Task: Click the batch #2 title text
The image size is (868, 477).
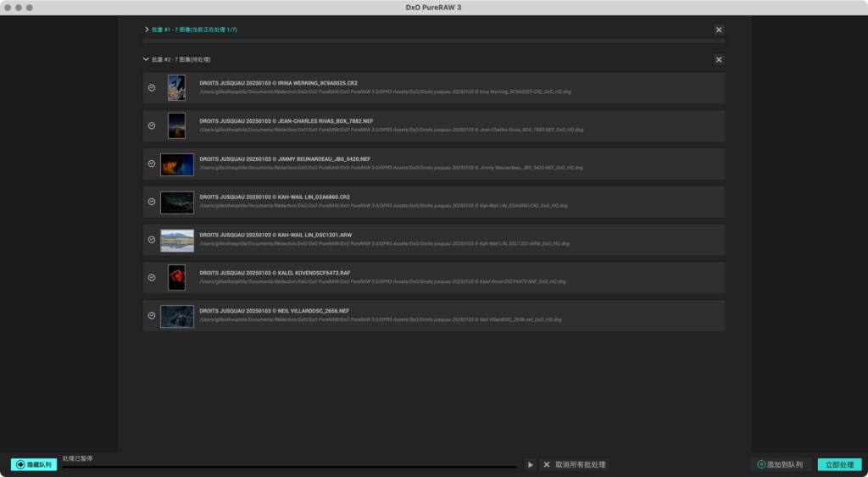Action: point(181,60)
